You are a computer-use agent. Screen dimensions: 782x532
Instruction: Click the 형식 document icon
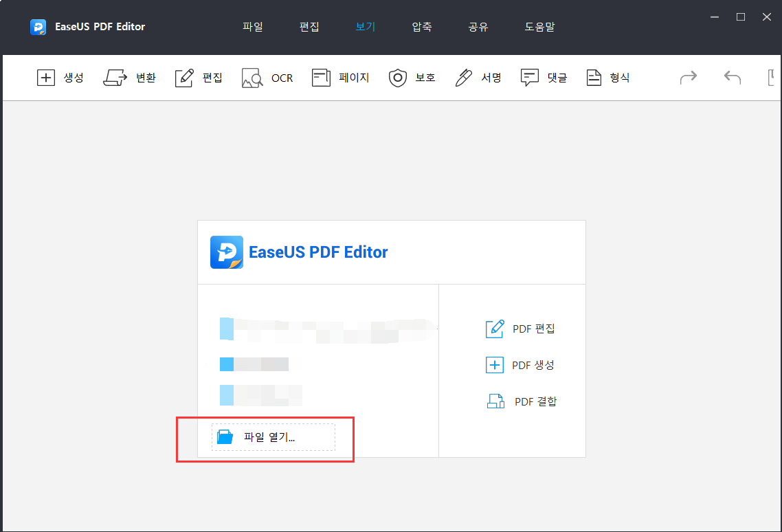594,78
